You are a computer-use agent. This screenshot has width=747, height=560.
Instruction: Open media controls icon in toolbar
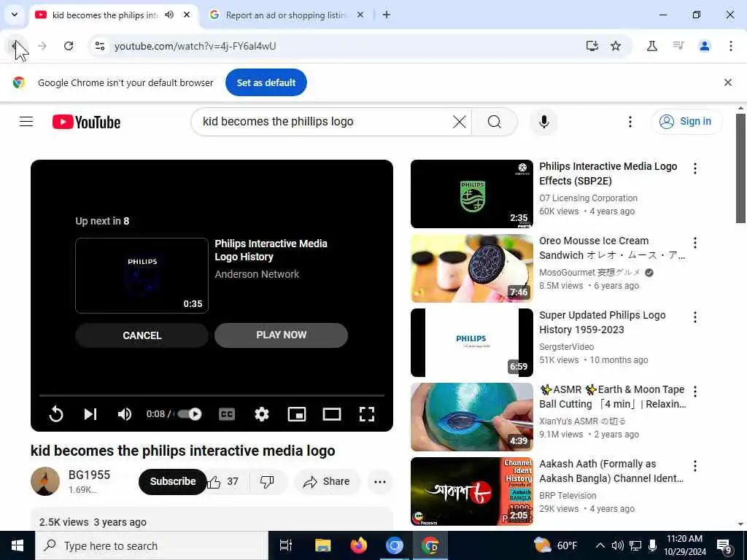678,46
